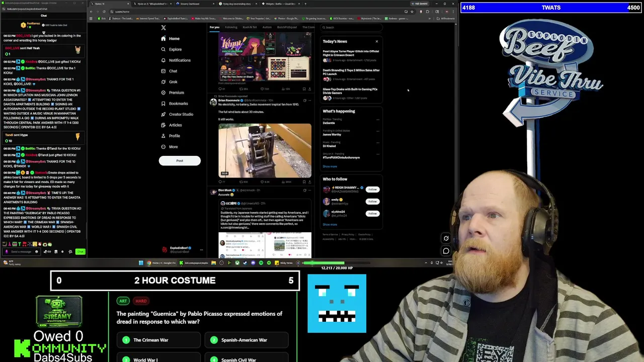This screenshot has height=362, width=644.
Task: Follow emily in Who to follow
Action: (x=372, y=202)
